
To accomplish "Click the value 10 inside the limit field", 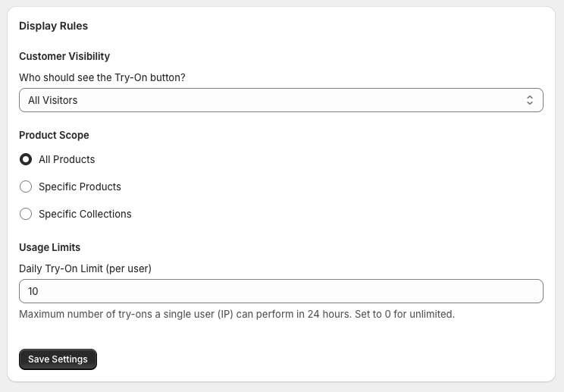I will 33,291.
